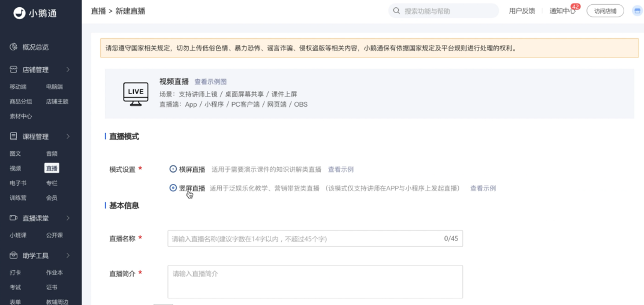The image size is (644, 305).
Task: Focus the 直播简介 text area
Action: point(315,282)
